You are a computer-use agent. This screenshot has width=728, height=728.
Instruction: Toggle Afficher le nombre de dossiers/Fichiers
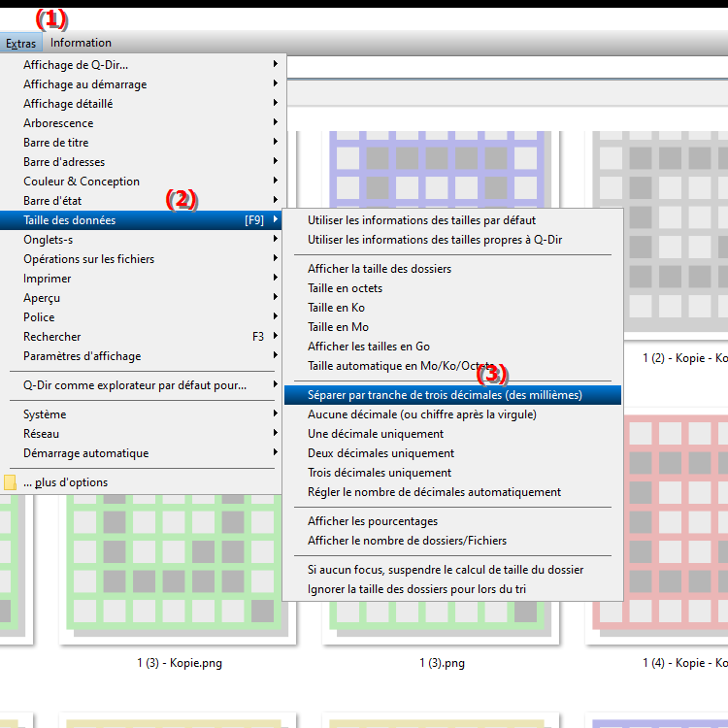click(x=452, y=541)
